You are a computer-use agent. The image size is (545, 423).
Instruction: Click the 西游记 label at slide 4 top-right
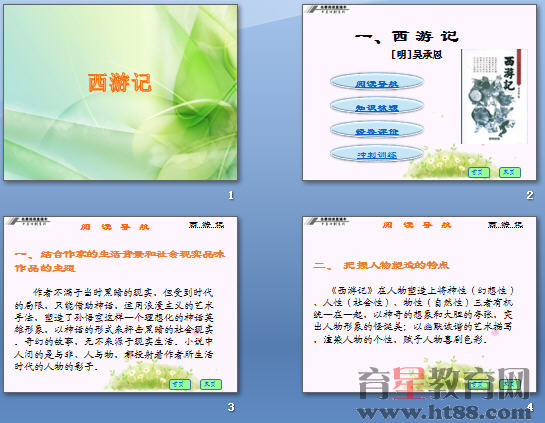point(505,225)
